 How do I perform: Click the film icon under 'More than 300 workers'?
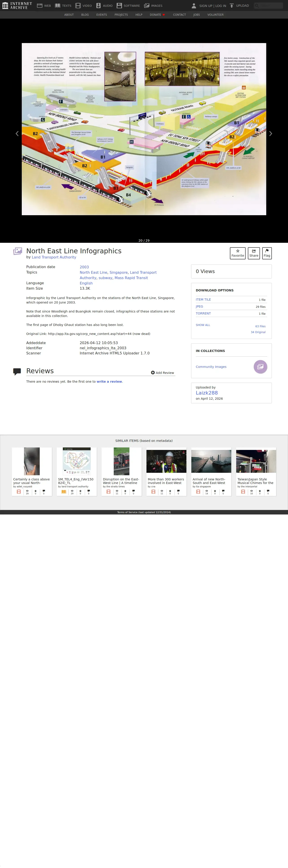pyautogui.click(x=153, y=492)
